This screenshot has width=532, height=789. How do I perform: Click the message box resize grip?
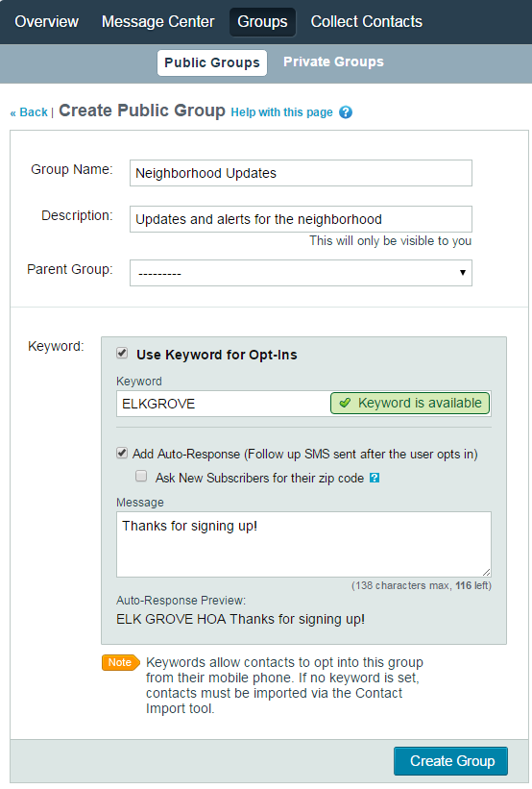pos(486,572)
